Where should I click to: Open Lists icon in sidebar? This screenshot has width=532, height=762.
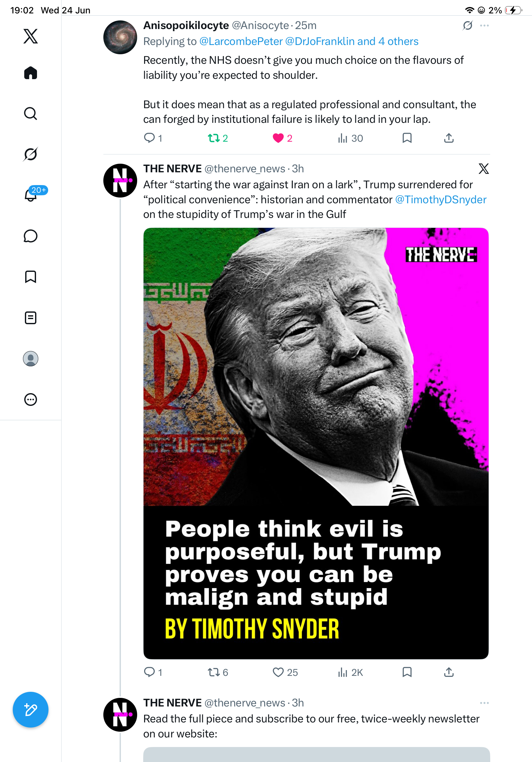point(31,317)
